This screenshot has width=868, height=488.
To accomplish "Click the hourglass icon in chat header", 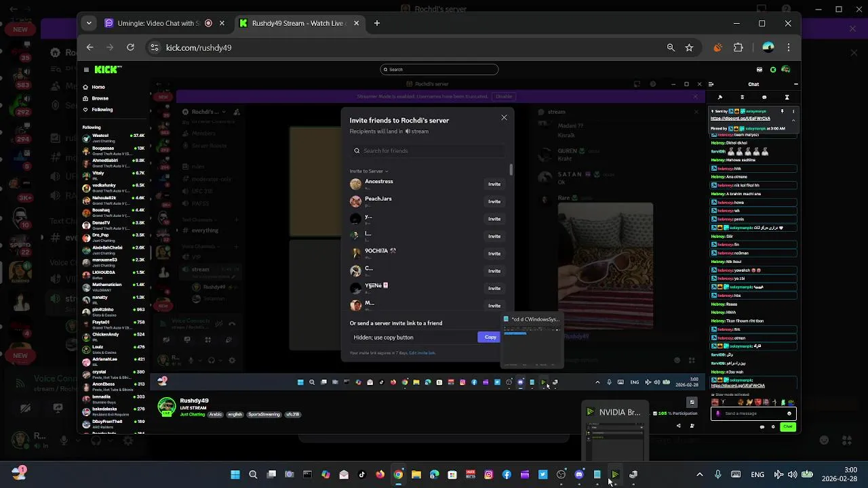I will tap(787, 98).
